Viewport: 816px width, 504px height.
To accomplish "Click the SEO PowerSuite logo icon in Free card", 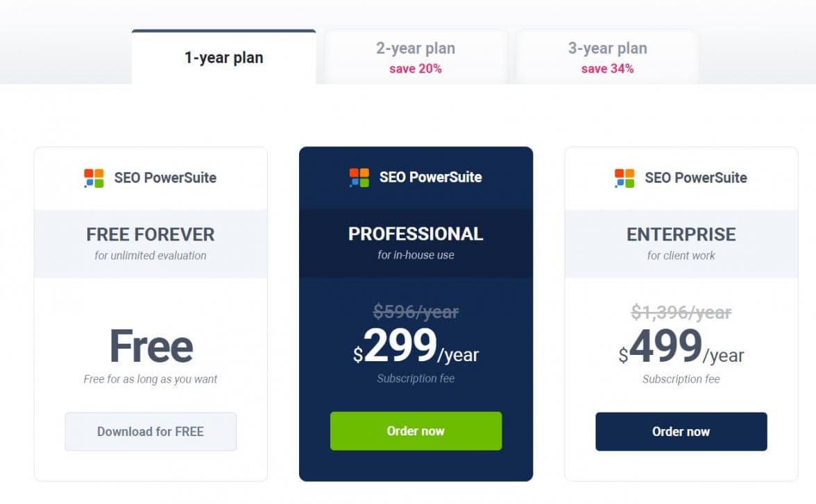I will click(x=94, y=178).
